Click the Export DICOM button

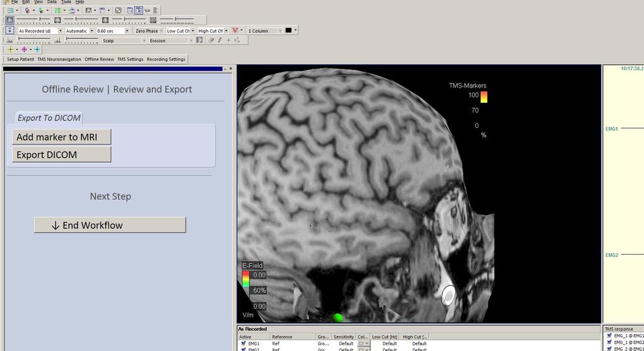(62, 154)
